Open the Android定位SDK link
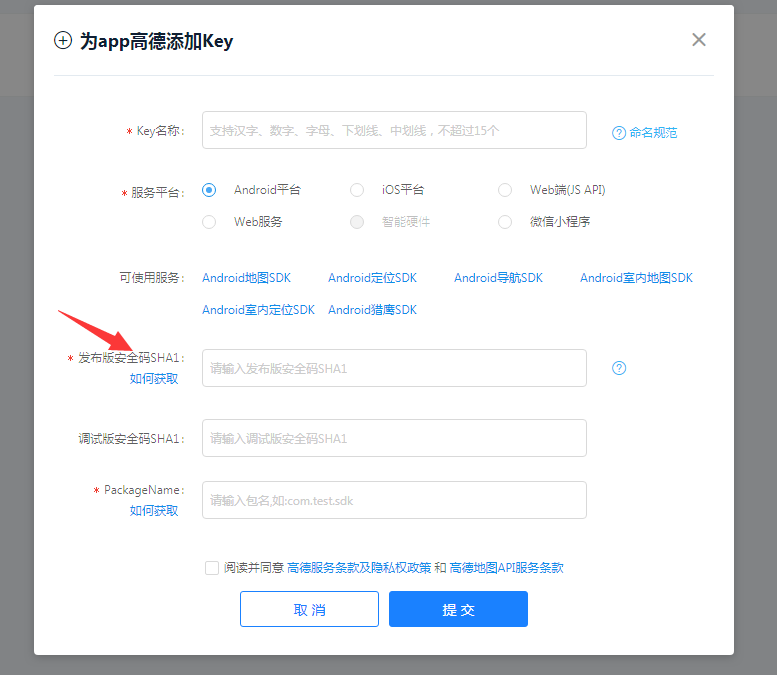 [x=372, y=278]
